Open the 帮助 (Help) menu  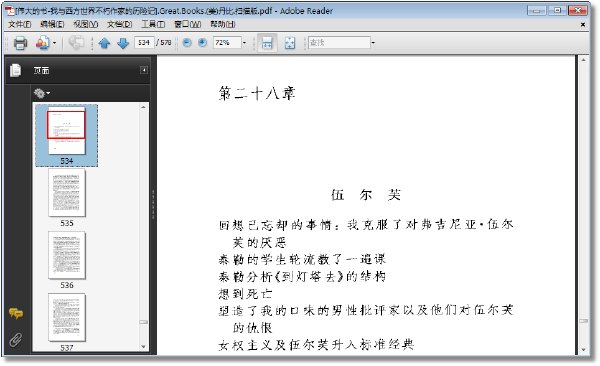point(223,25)
